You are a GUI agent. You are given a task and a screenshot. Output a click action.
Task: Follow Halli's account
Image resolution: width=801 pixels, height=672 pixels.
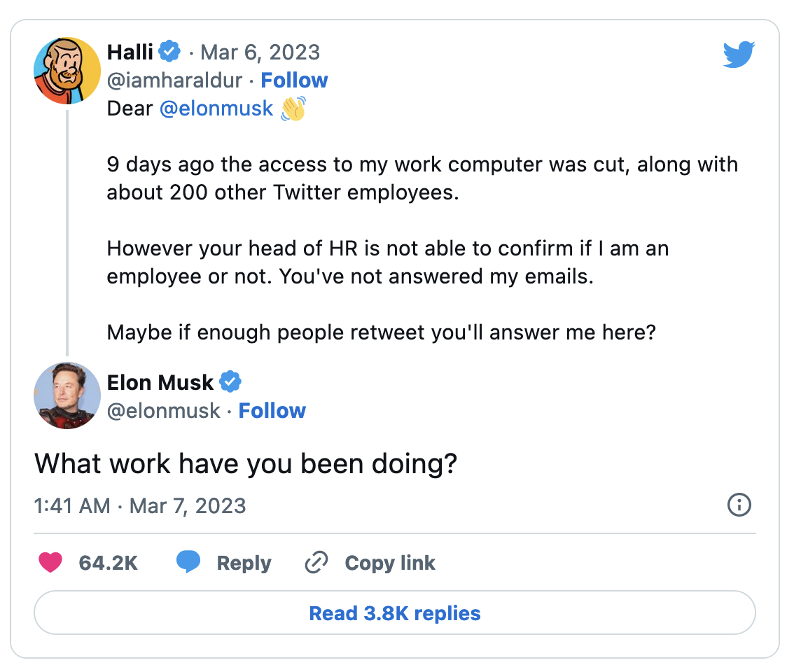(294, 80)
